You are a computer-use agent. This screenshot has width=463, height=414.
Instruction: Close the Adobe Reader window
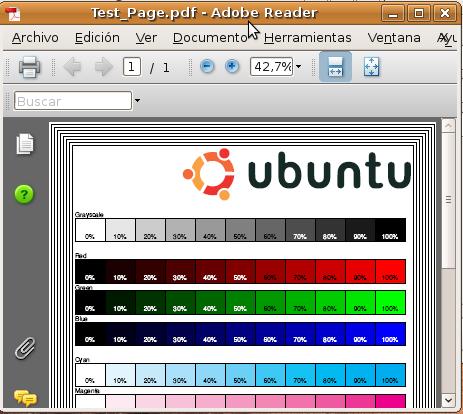[x=445, y=13]
